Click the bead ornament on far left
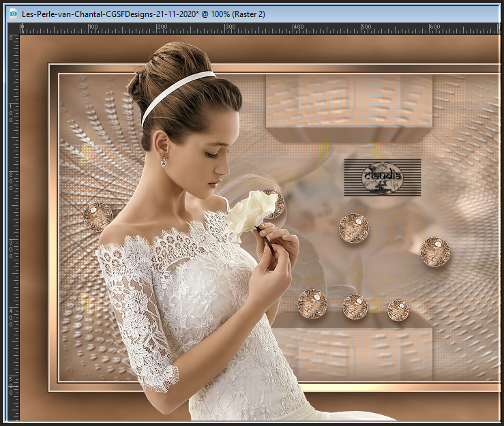 tap(98, 216)
